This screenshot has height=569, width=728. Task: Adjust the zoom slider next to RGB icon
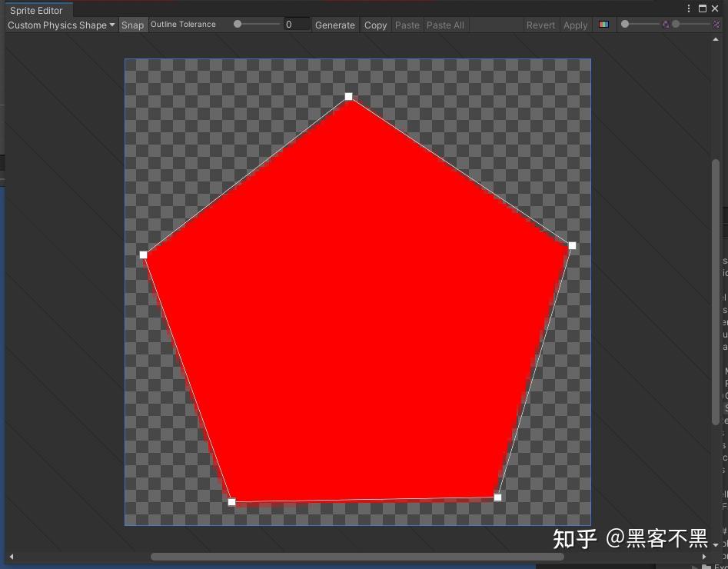coord(640,24)
